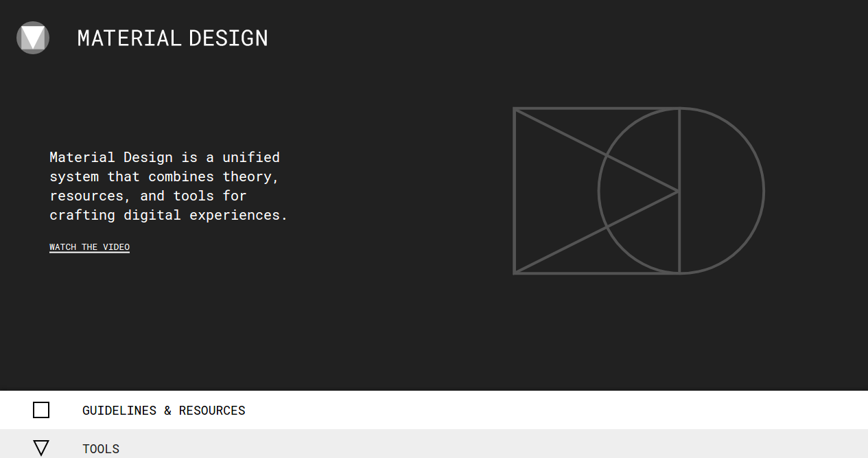Screen dimensions: 868x458
Task: Click the upper-left corner of the illustration's square outline
Action: tap(515, 109)
